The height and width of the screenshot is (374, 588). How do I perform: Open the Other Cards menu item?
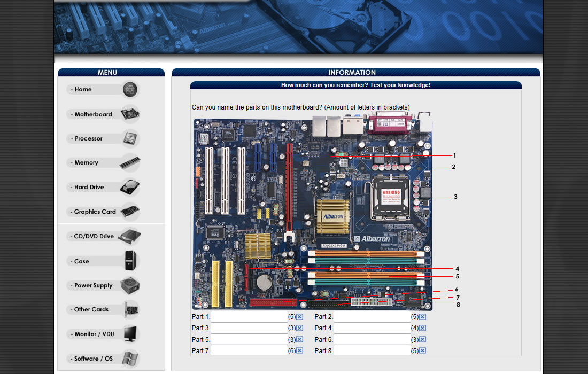click(x=91, y=309)
